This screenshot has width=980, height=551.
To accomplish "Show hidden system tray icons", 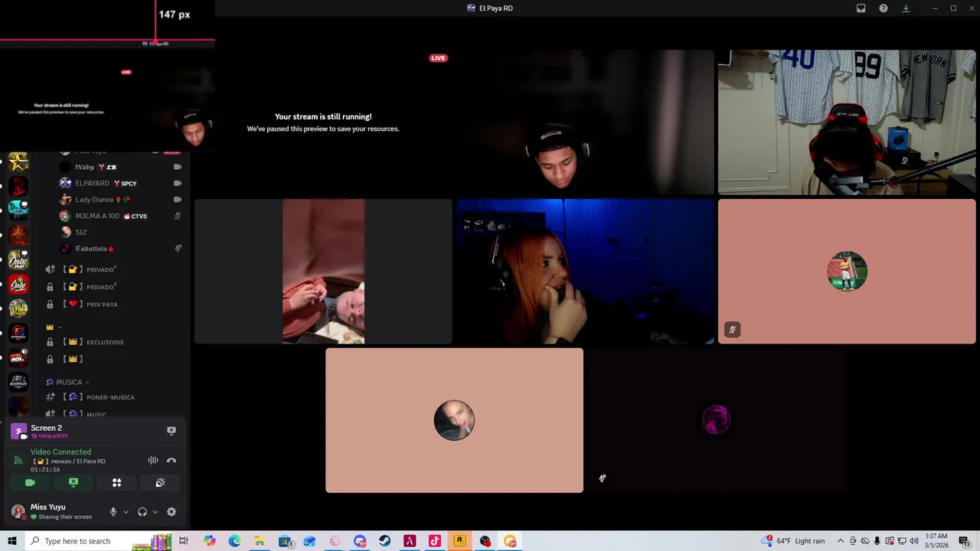I will click(840, 541).
